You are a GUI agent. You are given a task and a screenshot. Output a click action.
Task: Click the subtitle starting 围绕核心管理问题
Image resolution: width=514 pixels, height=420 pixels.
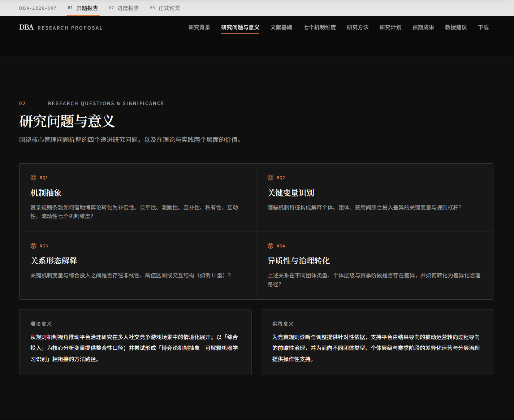pyautogui.click(x=130, y=140)
